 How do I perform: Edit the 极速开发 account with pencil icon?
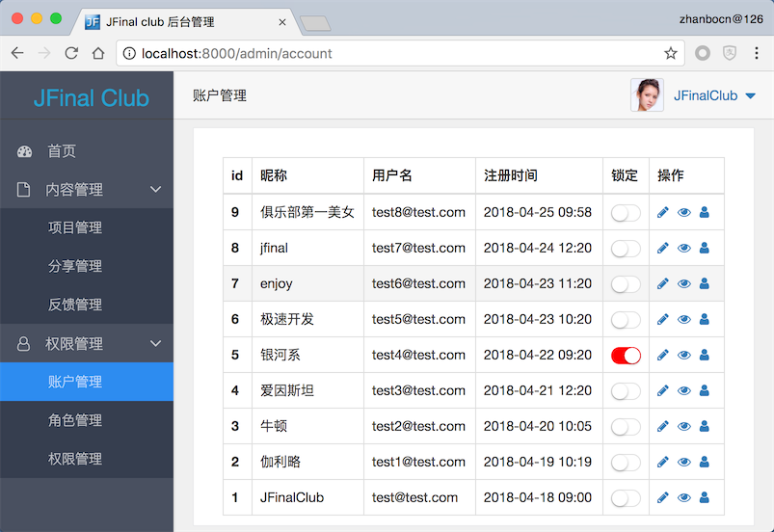663,319
